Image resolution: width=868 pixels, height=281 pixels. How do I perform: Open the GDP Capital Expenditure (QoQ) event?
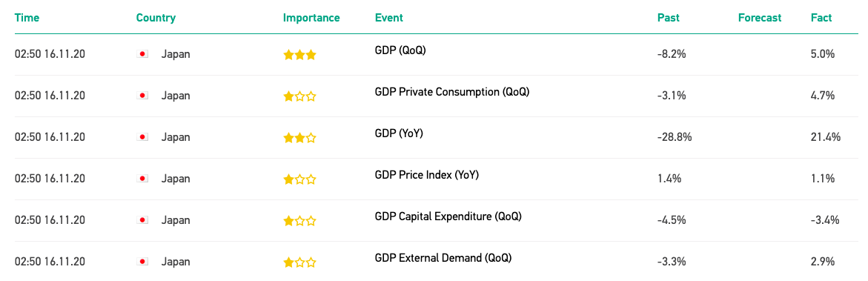click(x=448, y=216)
